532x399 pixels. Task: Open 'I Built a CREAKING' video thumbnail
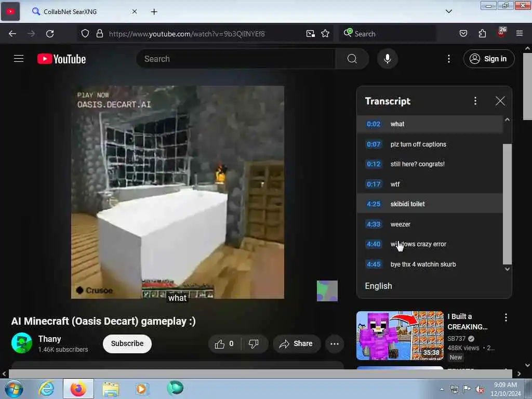pyautogui.click(x=400, y=336)
